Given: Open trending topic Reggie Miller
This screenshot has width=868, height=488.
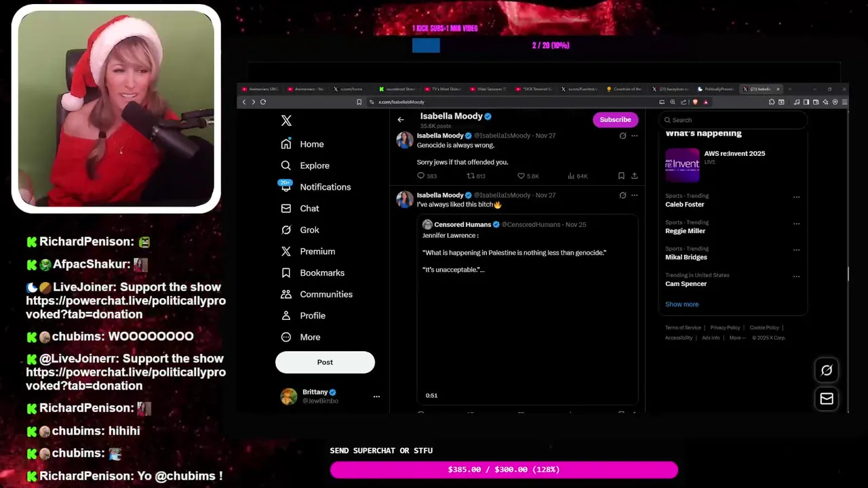Looking at the screenshot, I should coord(686,231).
